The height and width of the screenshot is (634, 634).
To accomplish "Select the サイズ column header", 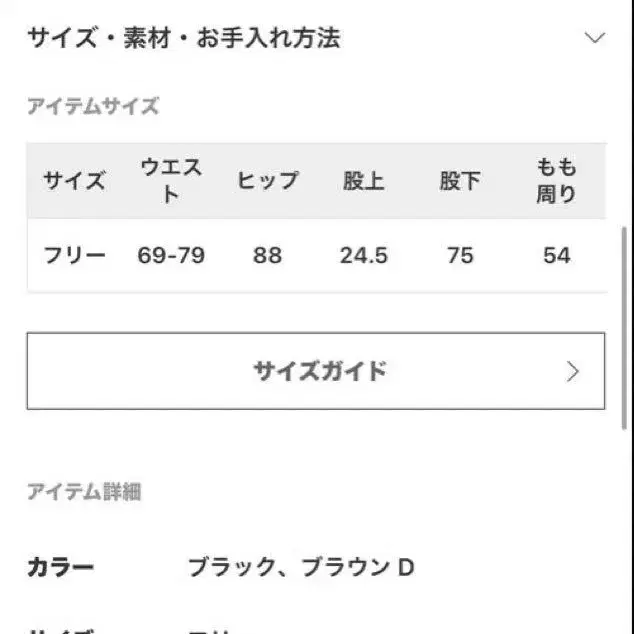I will (x=74, y=181).
